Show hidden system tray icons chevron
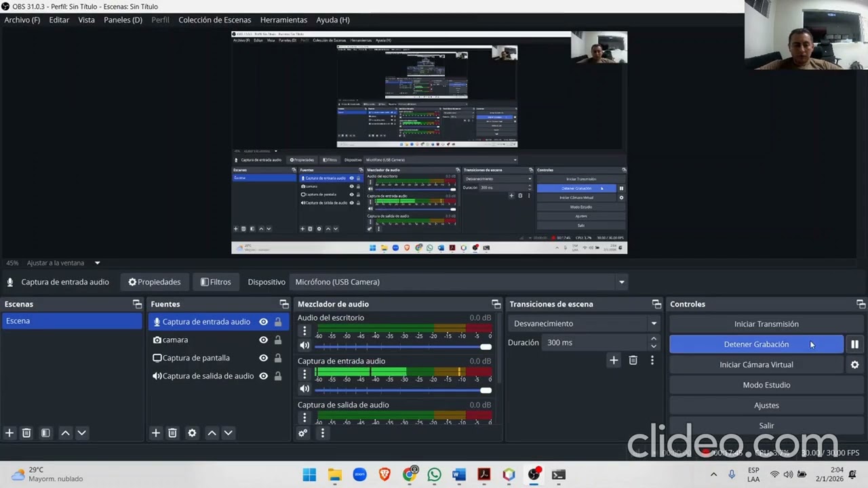The image size is (868, 488). (713, 474)
